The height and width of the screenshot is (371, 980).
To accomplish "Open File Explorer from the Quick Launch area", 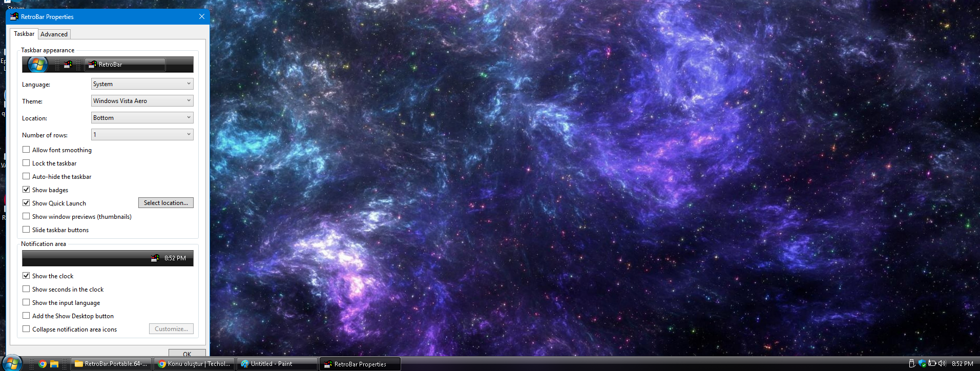I will (x=54, y=364).
